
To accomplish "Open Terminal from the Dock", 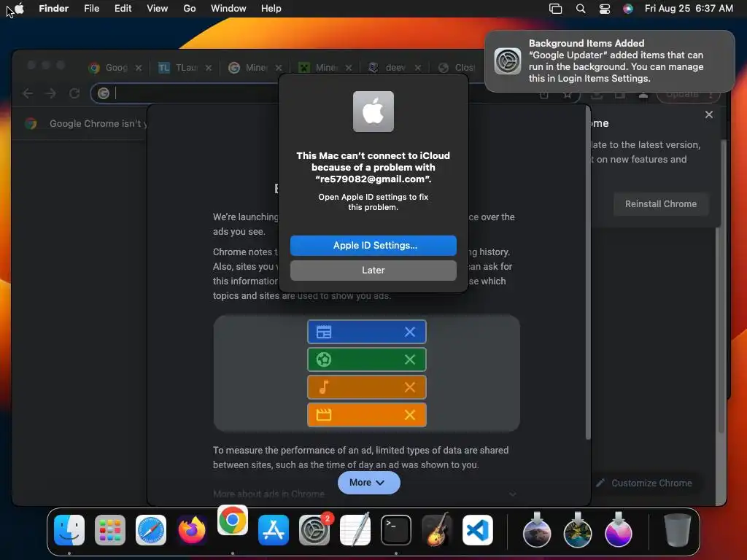I will (396, 530).
